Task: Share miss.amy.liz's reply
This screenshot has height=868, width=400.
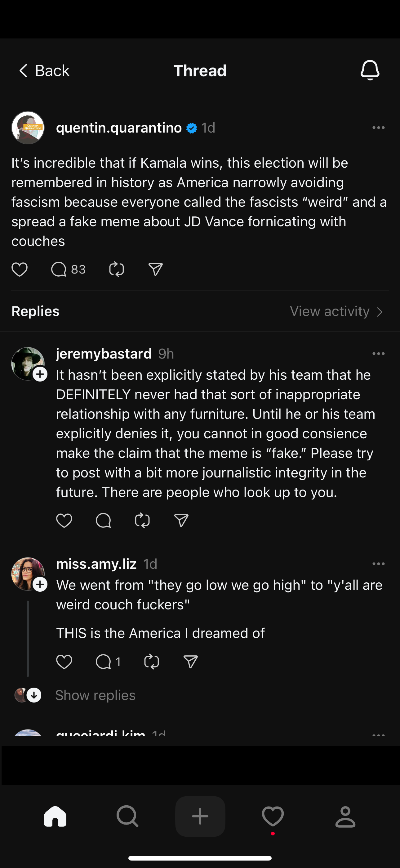Action: point(191,662)
